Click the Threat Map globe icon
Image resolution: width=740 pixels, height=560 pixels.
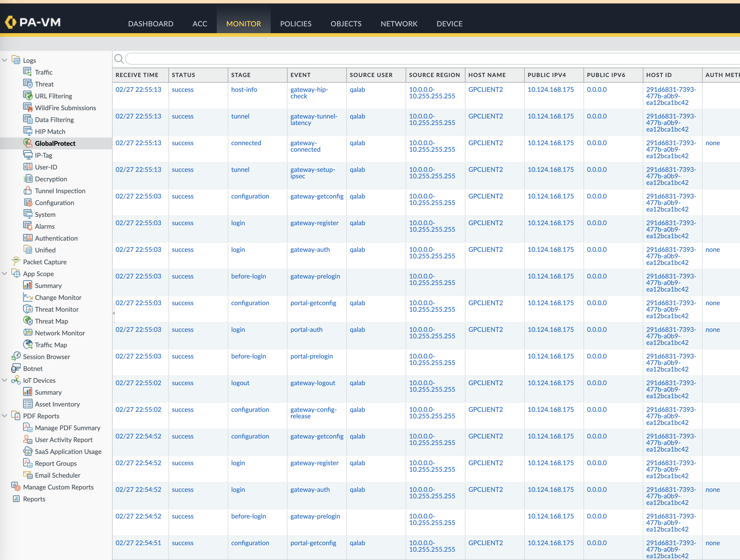pyautogui.click(x=28, y=321)
